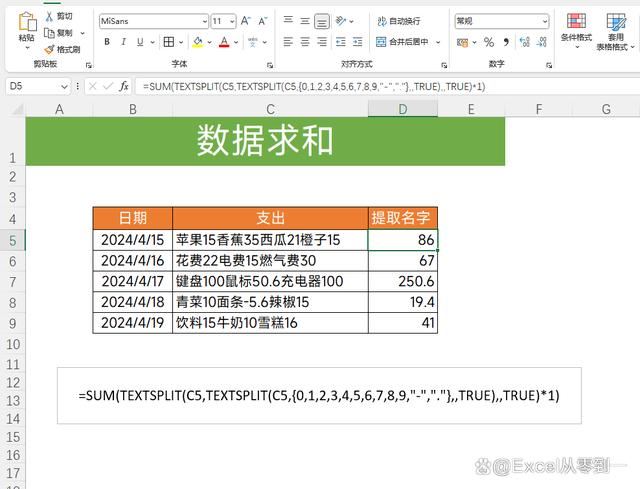Click the text orientation icon
The height and width of the screenshot is (489, 640).
point(340,20)
